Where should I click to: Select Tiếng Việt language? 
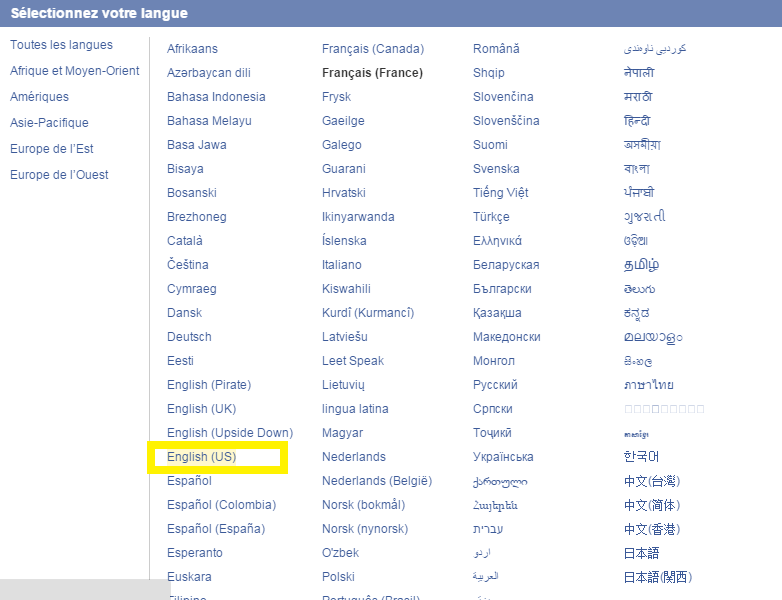[501, 193]
